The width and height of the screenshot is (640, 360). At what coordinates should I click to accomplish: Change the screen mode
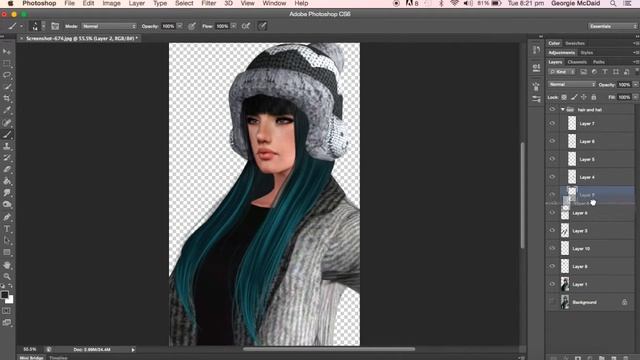7,322
